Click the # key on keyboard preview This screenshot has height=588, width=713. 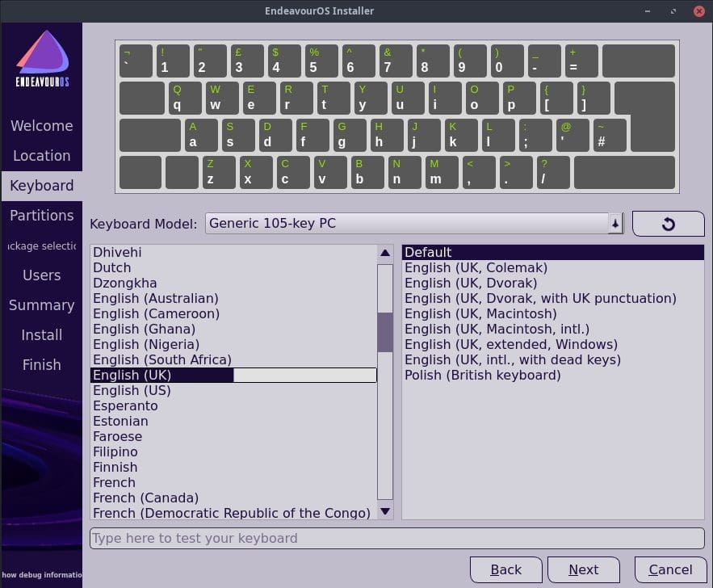610,136
